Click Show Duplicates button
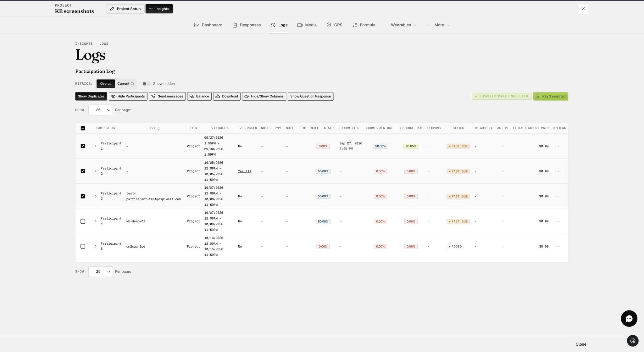 (91, 96)
